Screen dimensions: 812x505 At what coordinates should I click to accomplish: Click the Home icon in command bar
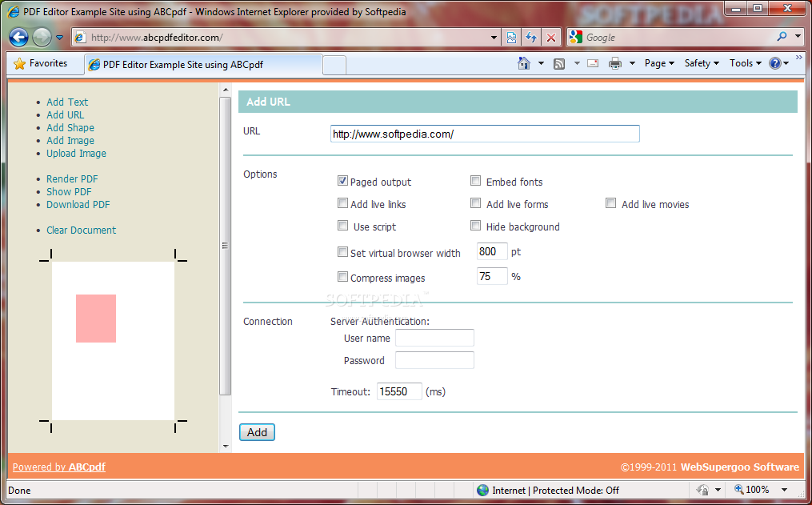523,63
